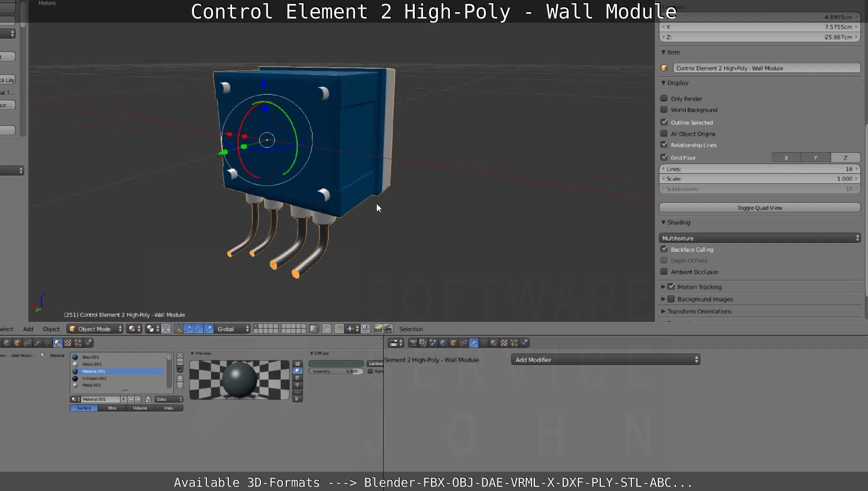Open Scene tab in right properties editor

(x=433, y=343)
